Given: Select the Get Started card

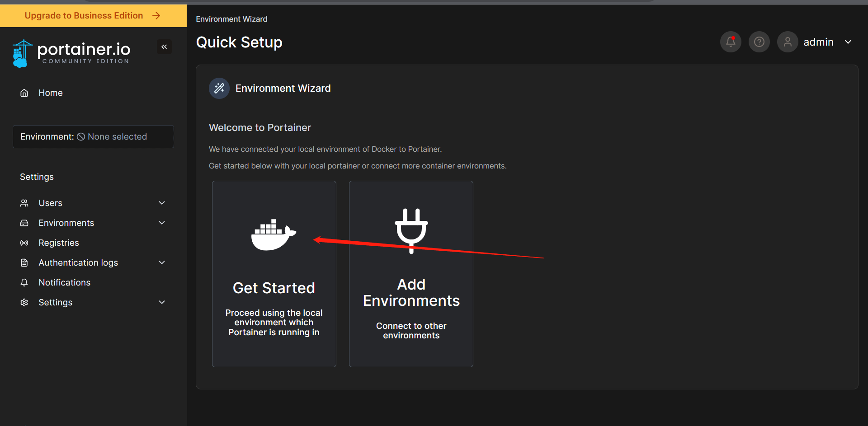Looking at the screenshot, I should tap(274, 274).
